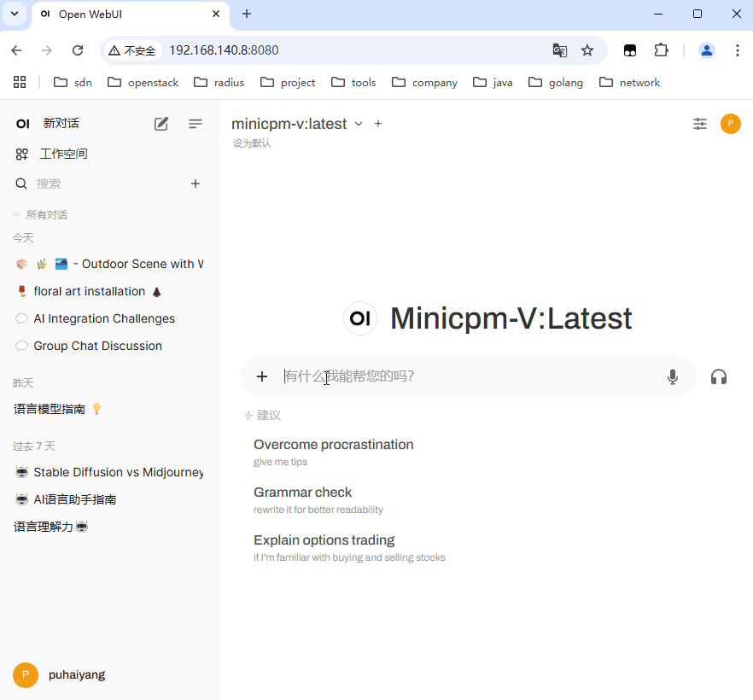Close the Open WebUI tab
The width and height of the screenshot is (753, 700).
click(216, 14)
